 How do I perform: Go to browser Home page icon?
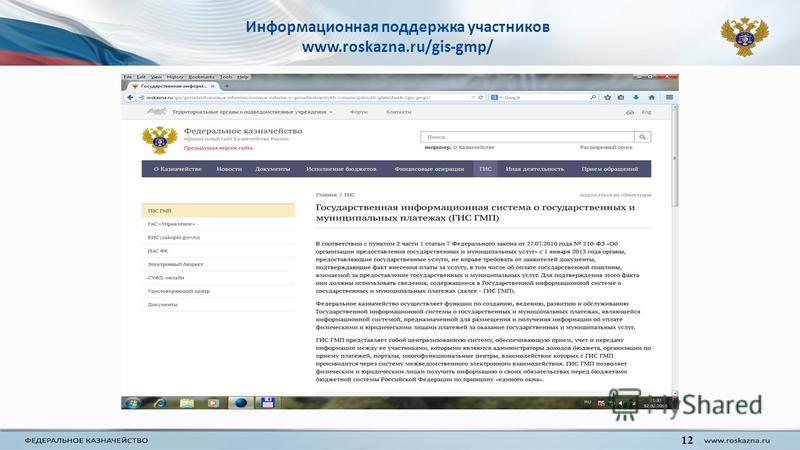click(x=652, y=97)
